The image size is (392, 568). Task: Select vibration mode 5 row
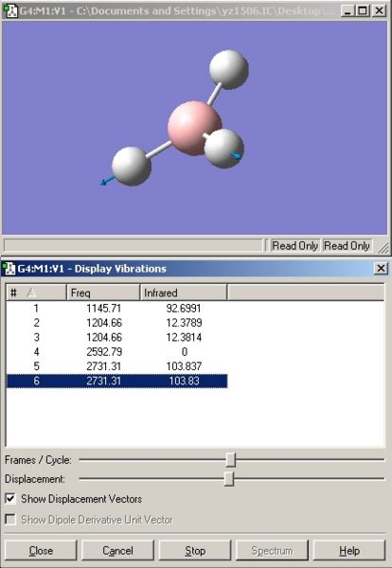[117, 366]
